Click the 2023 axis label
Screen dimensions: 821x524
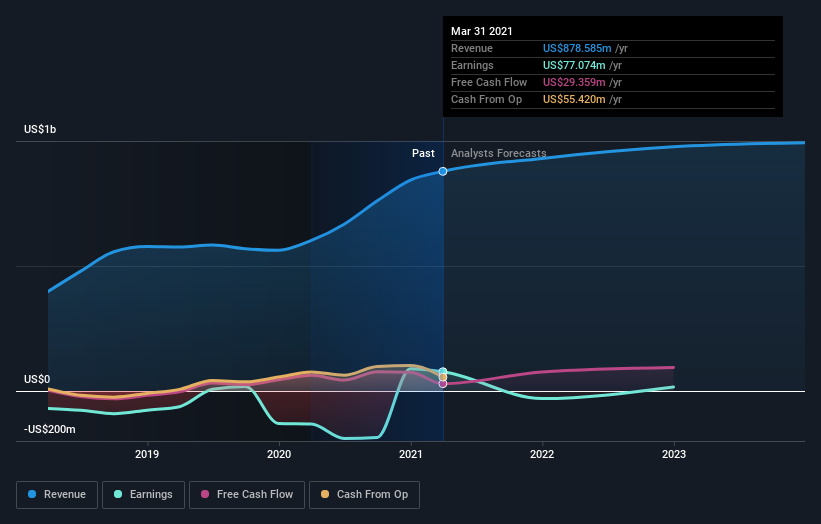[x=674, y=454]
